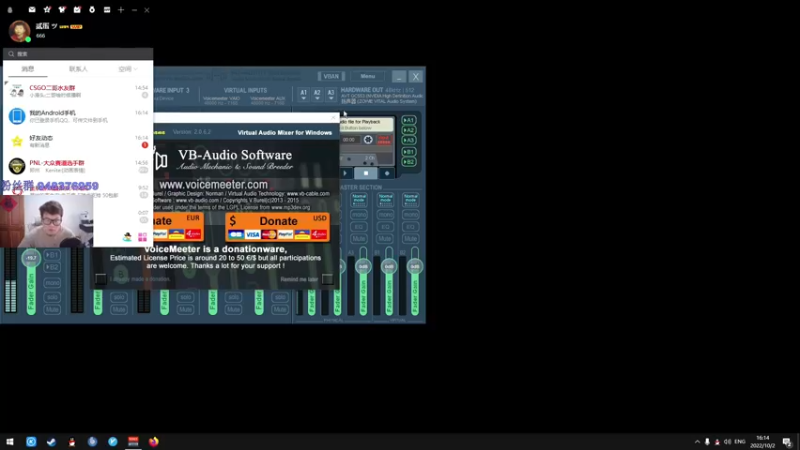Open the Qzone star icon in QQ header

pyautogui.click(x=47, y=10)
